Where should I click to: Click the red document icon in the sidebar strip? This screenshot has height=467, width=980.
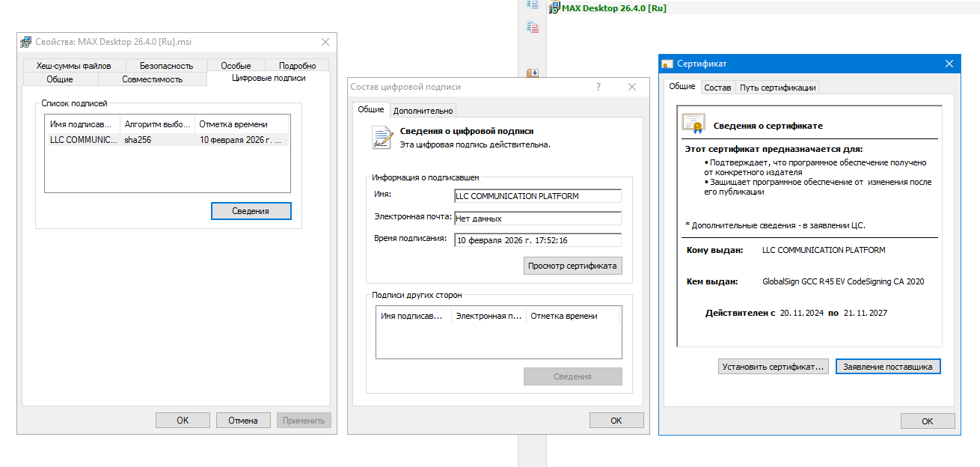click(x=532, y=28)
